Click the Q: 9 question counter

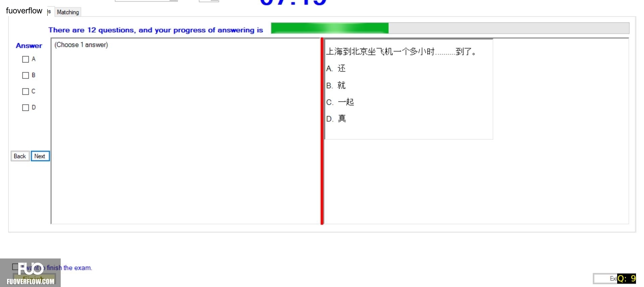(x=627, y=279)
